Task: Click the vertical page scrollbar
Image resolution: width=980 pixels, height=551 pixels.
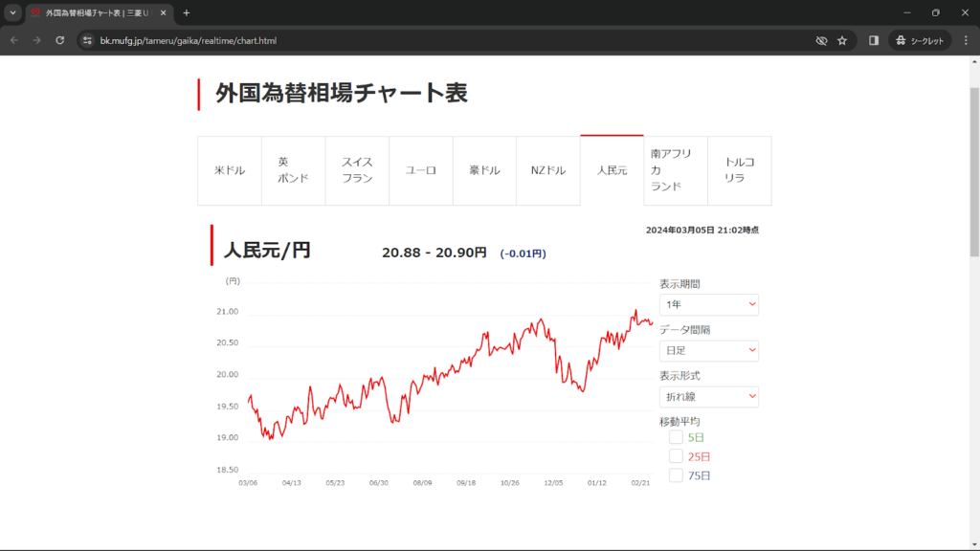Action: pyautogui.click(x=974, y=172)
